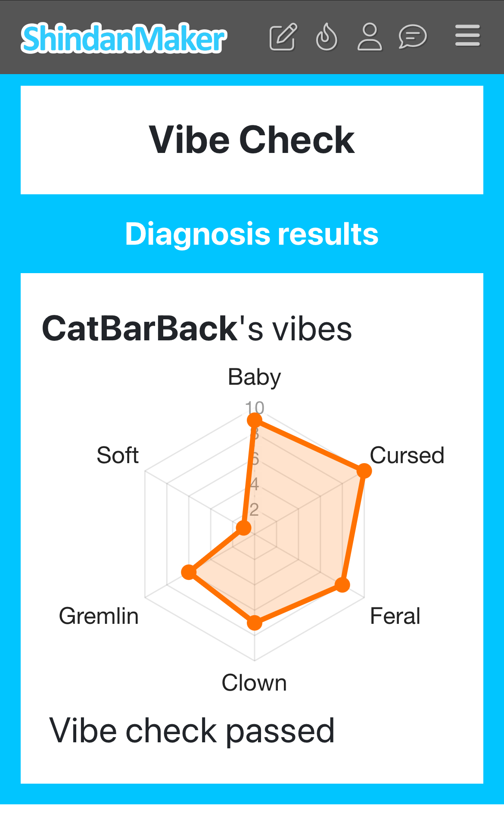Open the chat bubble messages icon
504x822 pixels.
click(412, 37)
